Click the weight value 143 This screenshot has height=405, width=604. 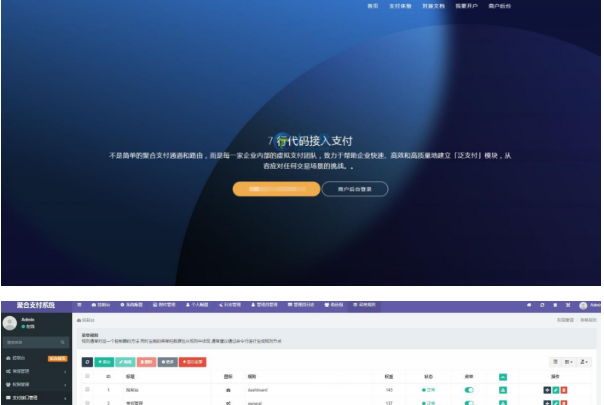click(389, 390)
